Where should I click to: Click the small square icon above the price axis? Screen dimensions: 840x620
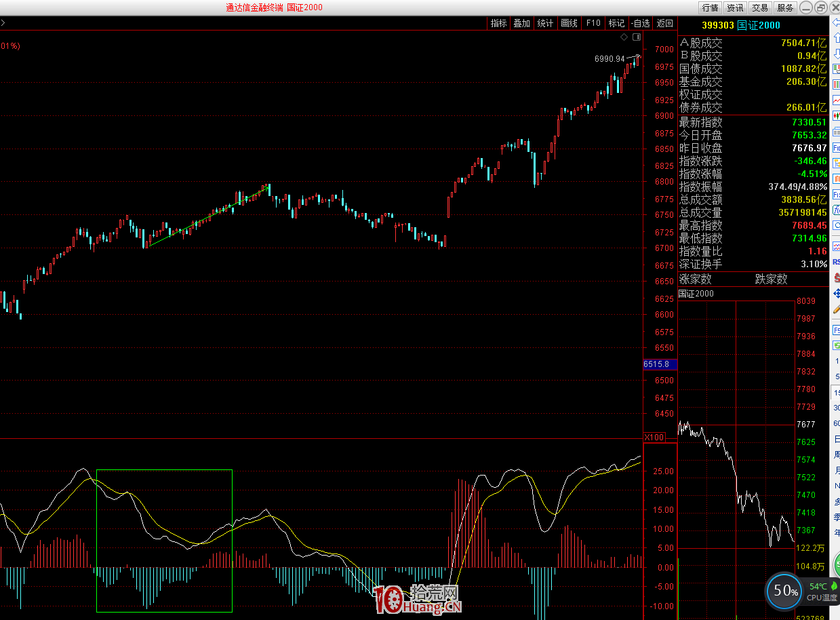point(637,36)
